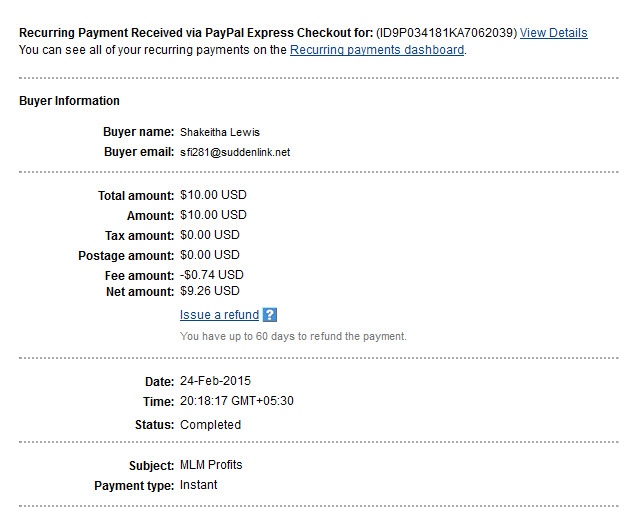Image resolution: width=630 pixels, height=529 pixels.
Task: Click the 60 days refund notice text
Action: (293, 336)
